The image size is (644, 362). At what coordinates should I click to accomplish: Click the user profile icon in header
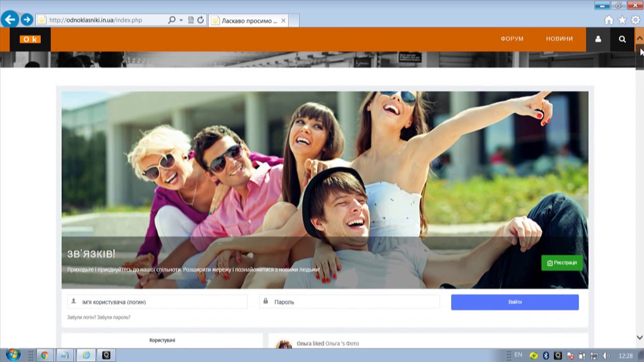point(598,39)
